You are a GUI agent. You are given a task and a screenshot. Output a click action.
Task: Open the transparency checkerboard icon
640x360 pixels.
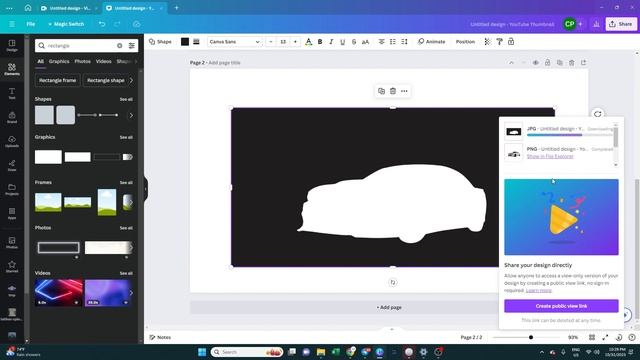pos(487,42)
